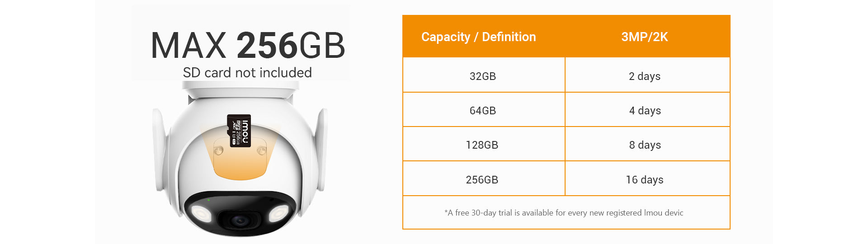Click the 256GB table cell
This screenshot has height=244, width=868.
(482, 180)
